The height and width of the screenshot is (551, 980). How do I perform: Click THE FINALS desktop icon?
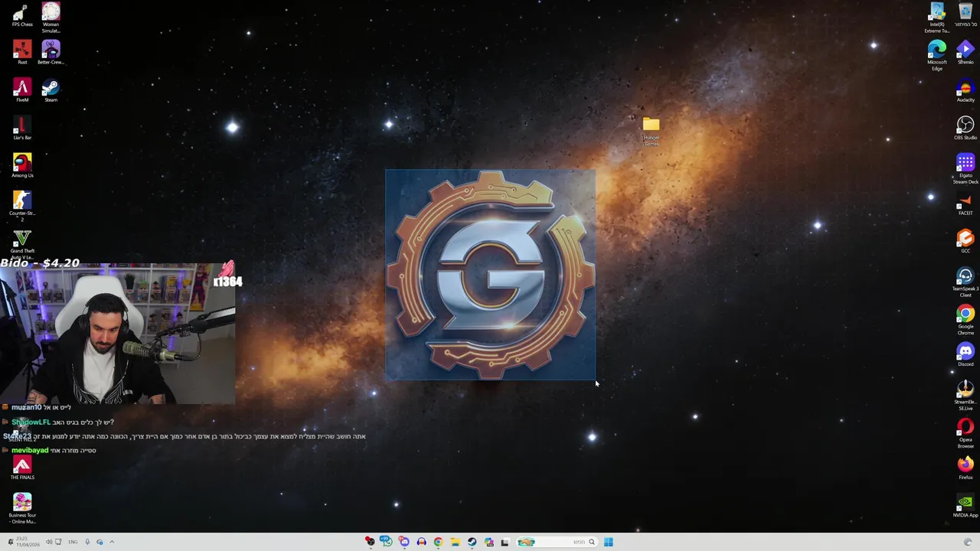(x=22, y=469)
